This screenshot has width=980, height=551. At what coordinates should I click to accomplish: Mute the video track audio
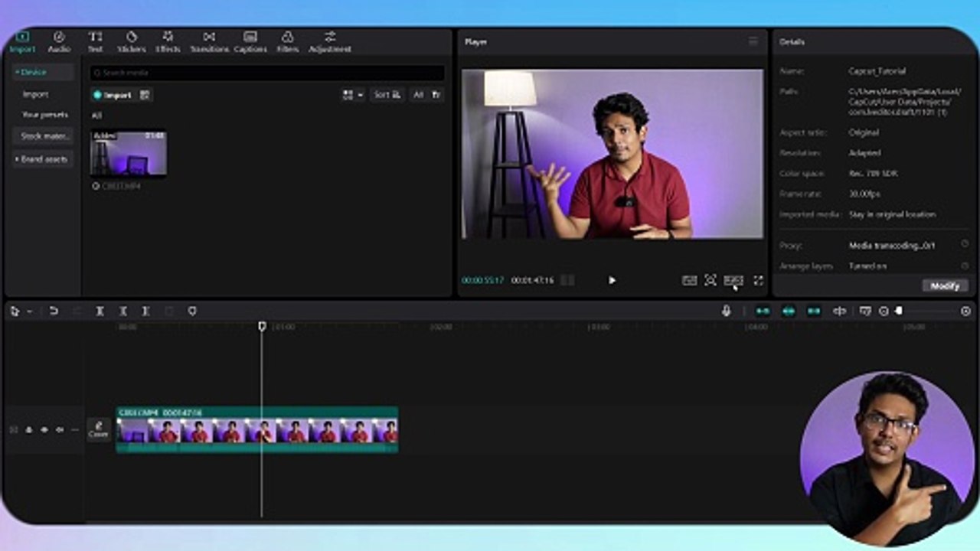tap(60, 430)
